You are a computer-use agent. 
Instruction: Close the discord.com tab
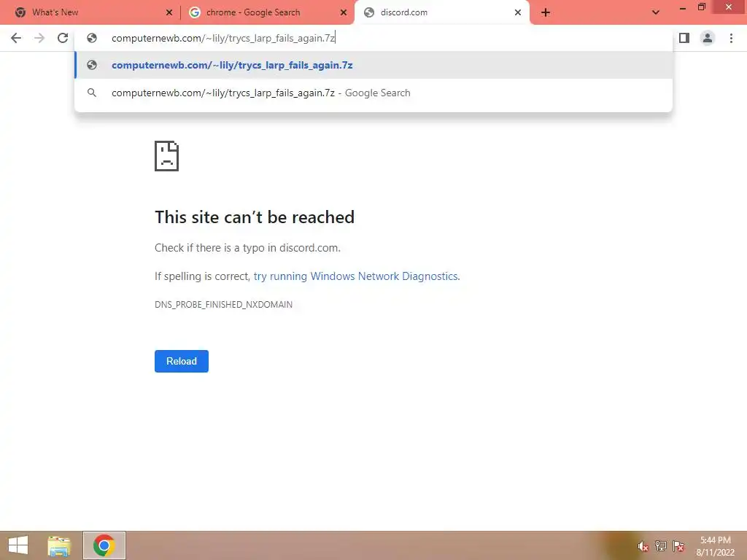(x=518, y=13)
